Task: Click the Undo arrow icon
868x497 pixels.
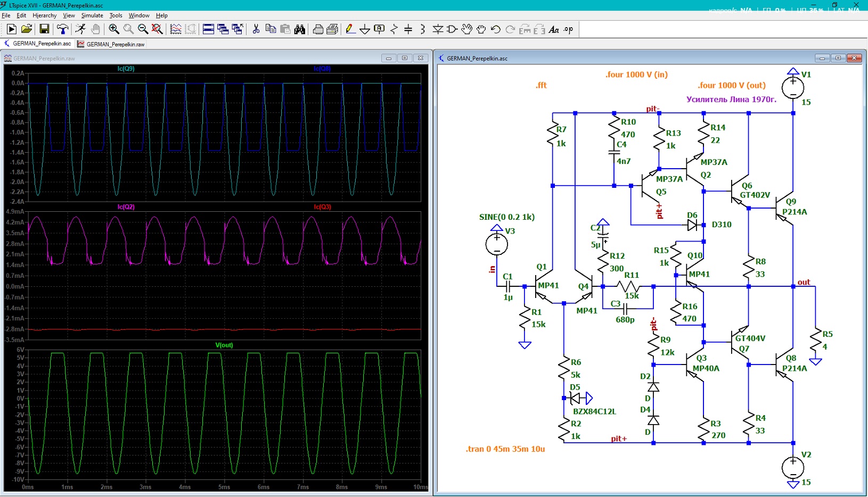Action: (496, 29)
